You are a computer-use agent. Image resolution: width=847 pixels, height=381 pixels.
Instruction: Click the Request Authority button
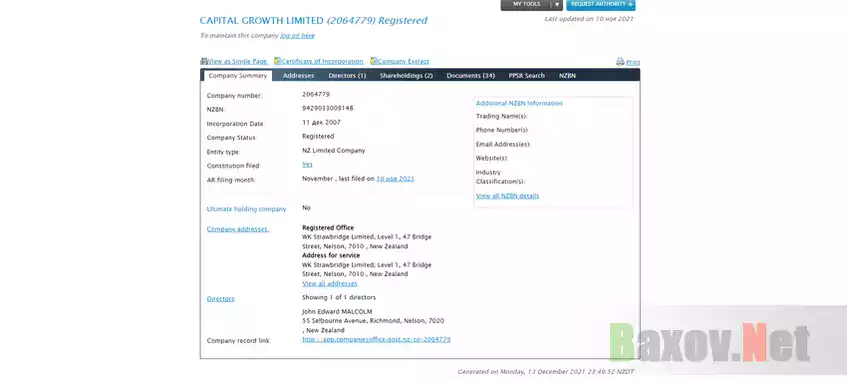601,4
